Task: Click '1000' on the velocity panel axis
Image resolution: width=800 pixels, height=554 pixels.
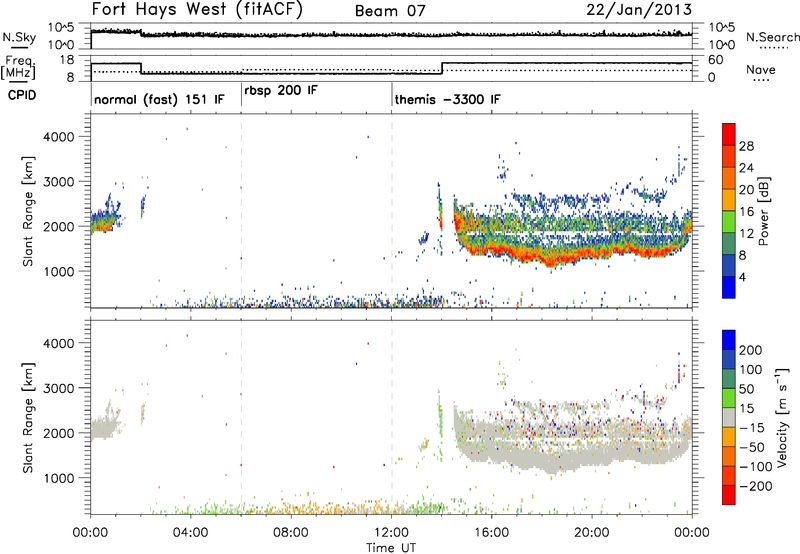Action: [x=58, y=479]
